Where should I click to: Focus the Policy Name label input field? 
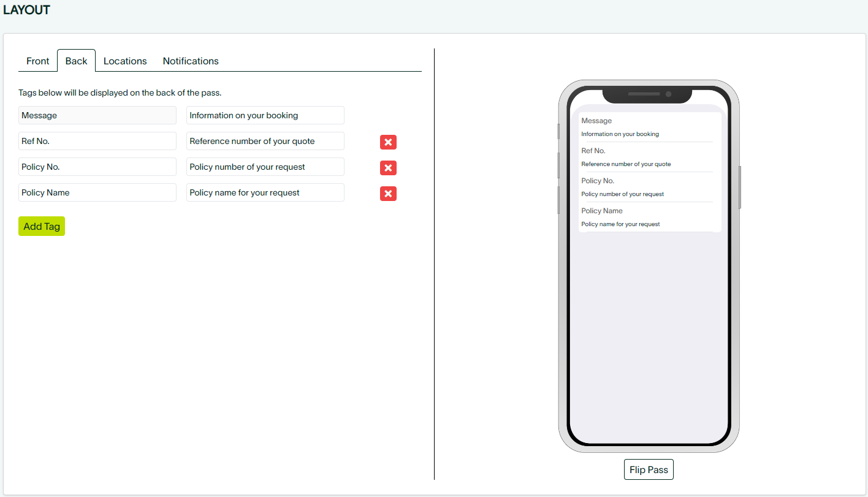coord(97,192)
